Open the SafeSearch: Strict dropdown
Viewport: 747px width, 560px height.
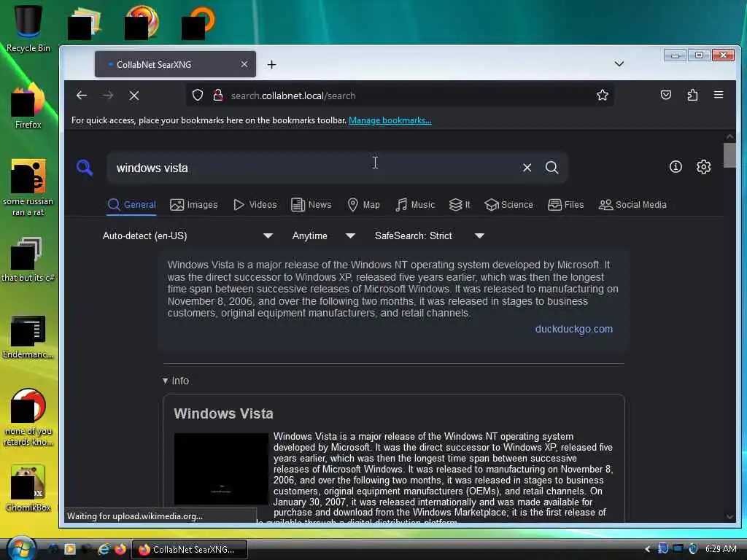[429, 236]
